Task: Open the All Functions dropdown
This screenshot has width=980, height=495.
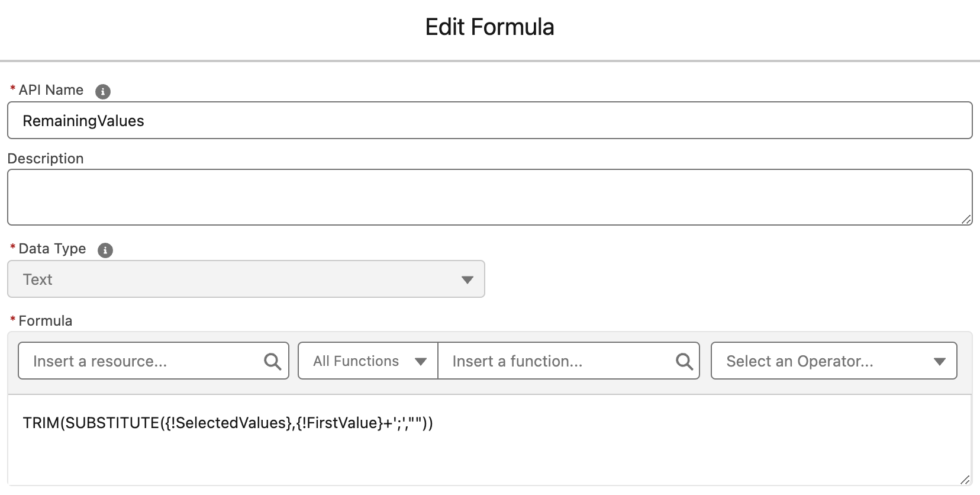Action: tap(366, 361)
